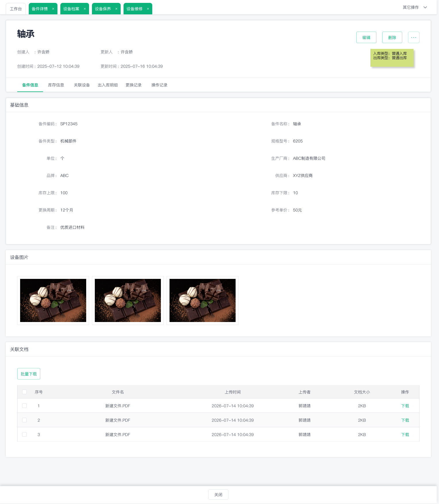Click the 更换周期 value 12个月
Screen dimensions: 439x504
tap(67, 210)
